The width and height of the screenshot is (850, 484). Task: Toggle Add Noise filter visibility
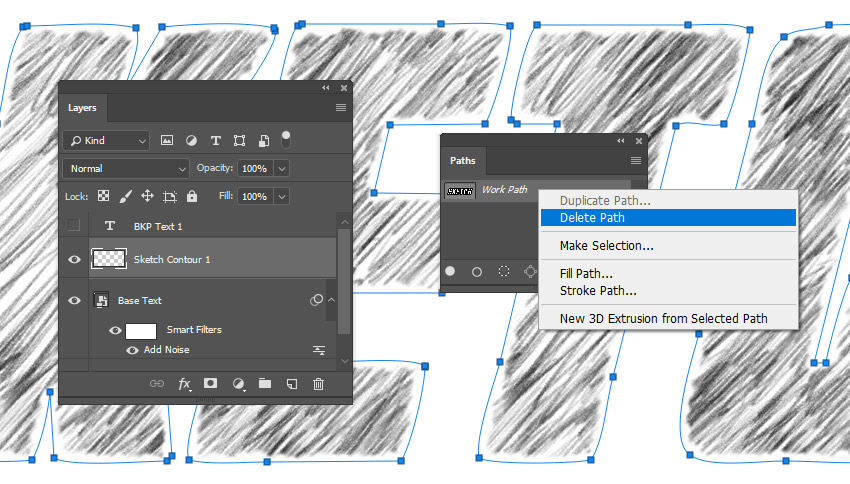click(x=132, y=350)
